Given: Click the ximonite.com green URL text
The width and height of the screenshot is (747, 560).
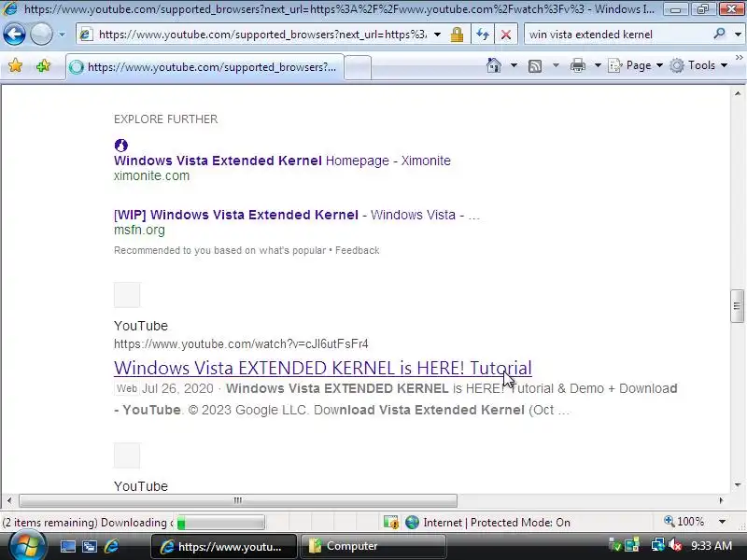Looking at the screenshot, I should pyautogui.click(x=151, y=175).
